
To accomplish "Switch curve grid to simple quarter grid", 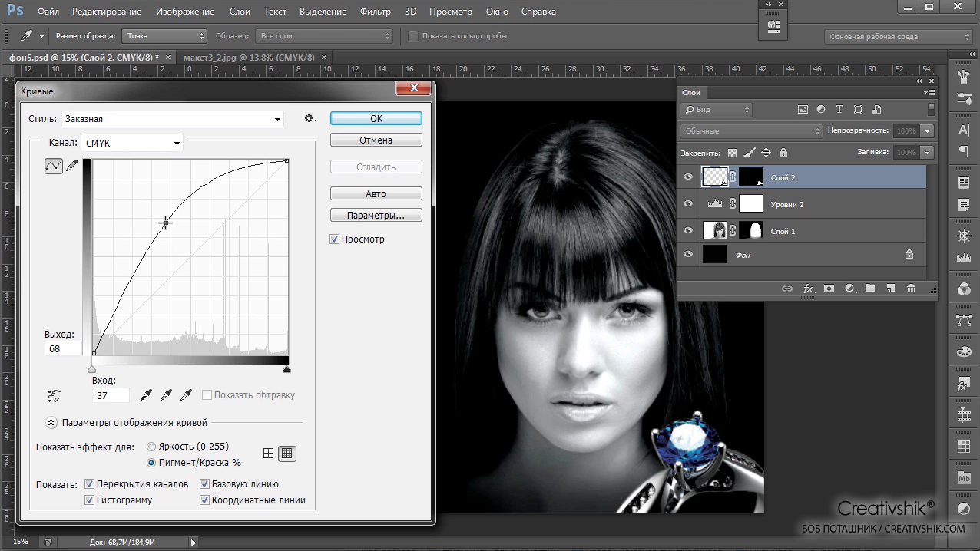I will tap(268, 454).
